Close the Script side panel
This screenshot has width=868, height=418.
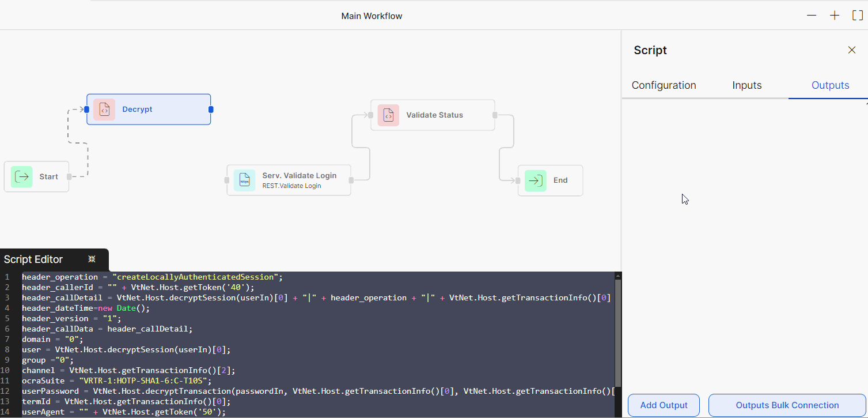[851, 50]
